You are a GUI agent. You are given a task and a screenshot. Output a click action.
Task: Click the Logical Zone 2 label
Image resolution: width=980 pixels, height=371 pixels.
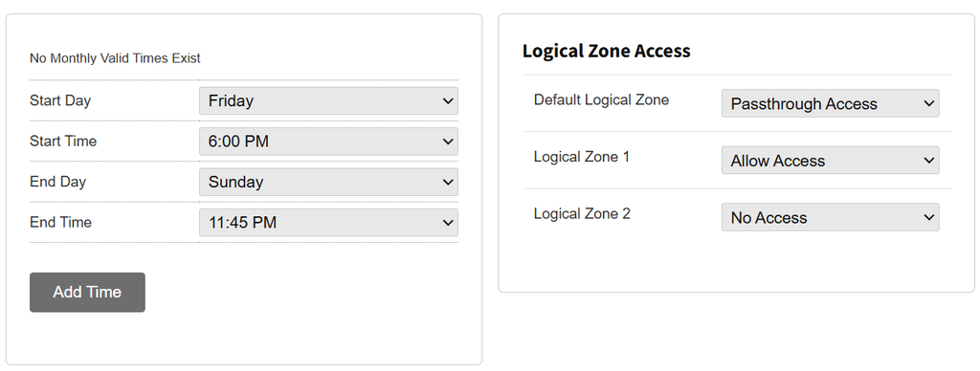pyautogui.click(x=582, y=213)
